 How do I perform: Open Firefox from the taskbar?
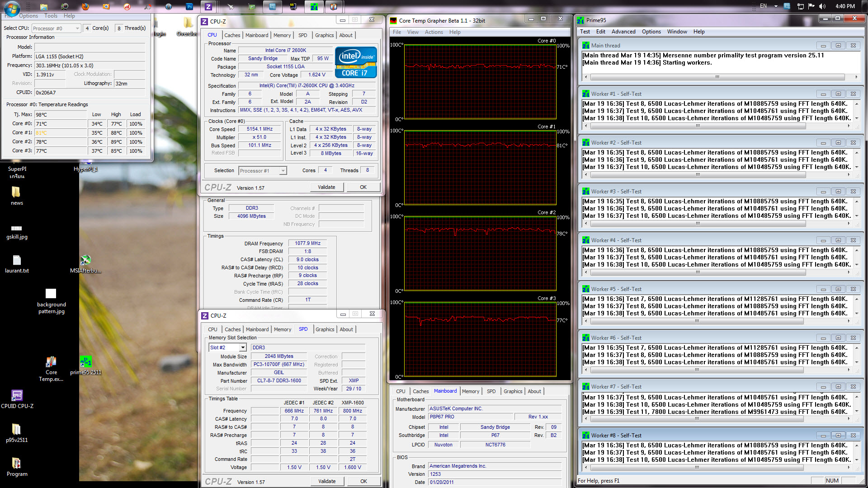85,6
